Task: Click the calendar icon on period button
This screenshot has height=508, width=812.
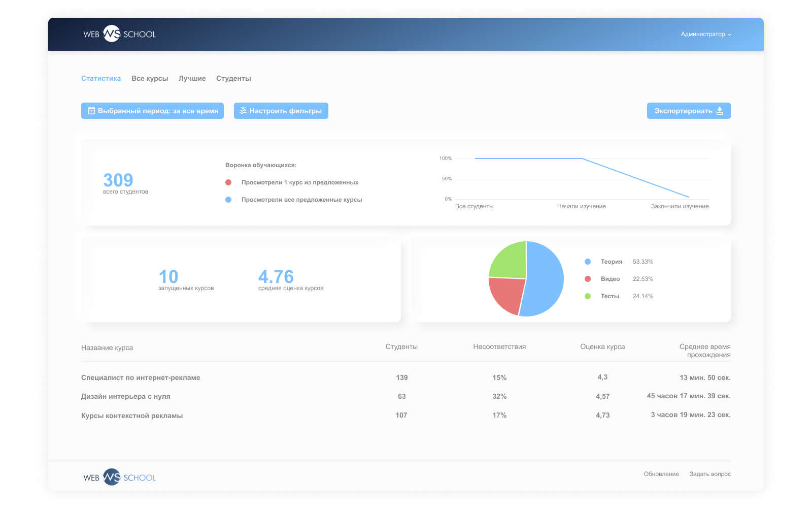Action: (91, 111)
